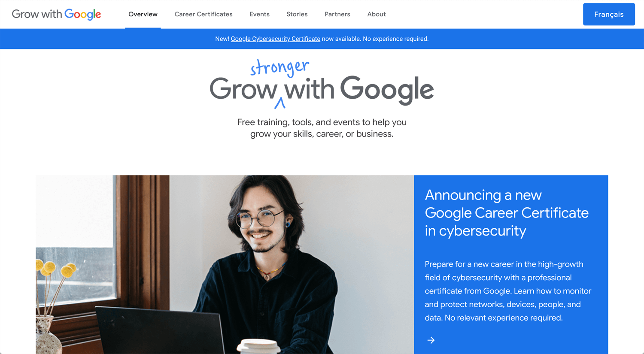Open the Partners tab

[337, 14]
